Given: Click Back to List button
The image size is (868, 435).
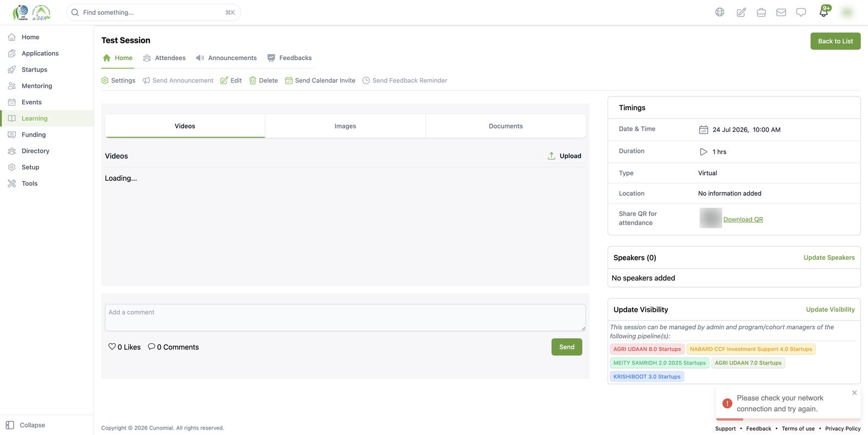Looking at the screenshot, I should click(x=835, y=41).
